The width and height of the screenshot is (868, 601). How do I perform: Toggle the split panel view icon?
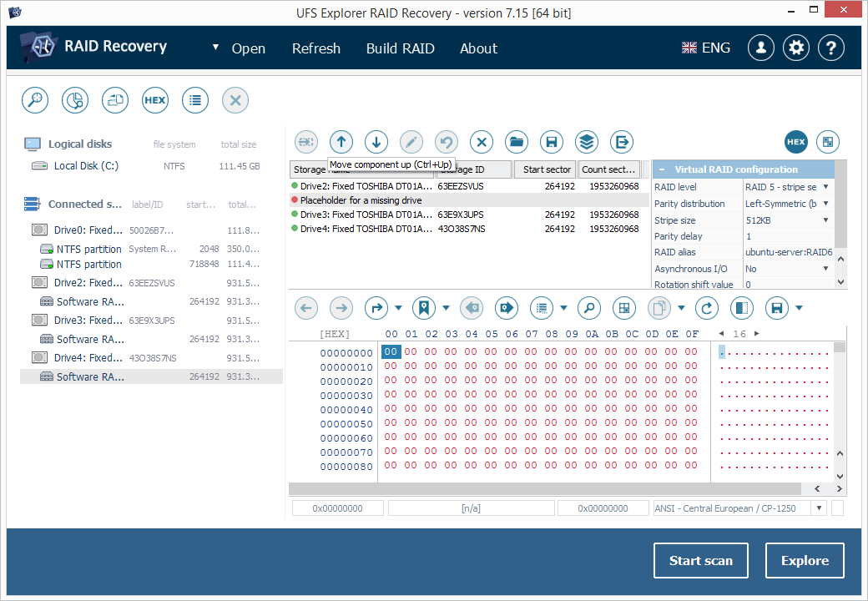tap(742, 308)
